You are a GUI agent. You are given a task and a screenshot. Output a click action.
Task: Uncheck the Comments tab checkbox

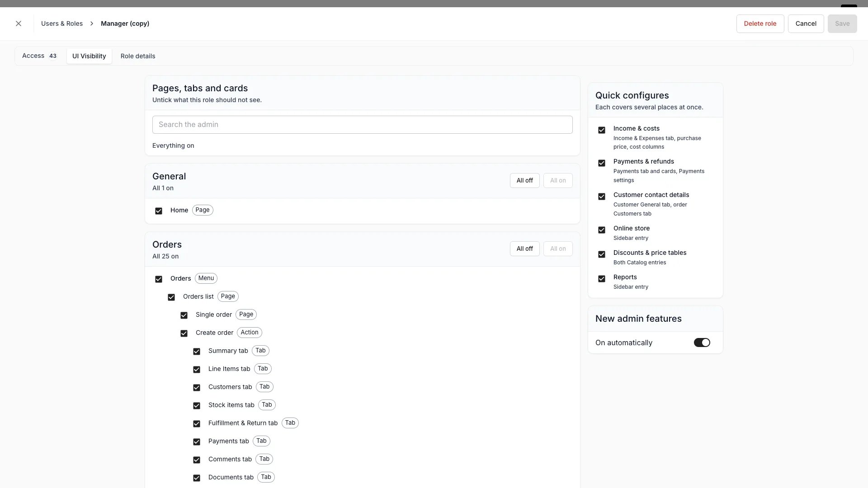coord(197,460)
